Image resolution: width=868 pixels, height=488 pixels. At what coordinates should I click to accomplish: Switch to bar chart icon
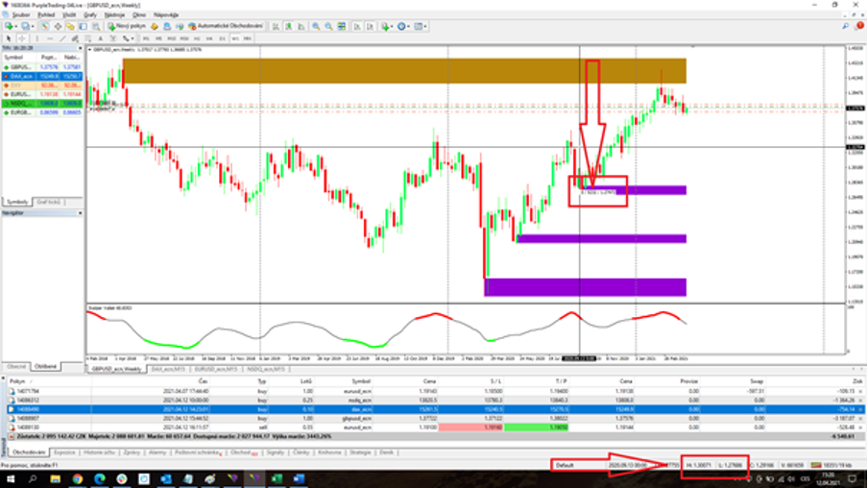point(276,26)
